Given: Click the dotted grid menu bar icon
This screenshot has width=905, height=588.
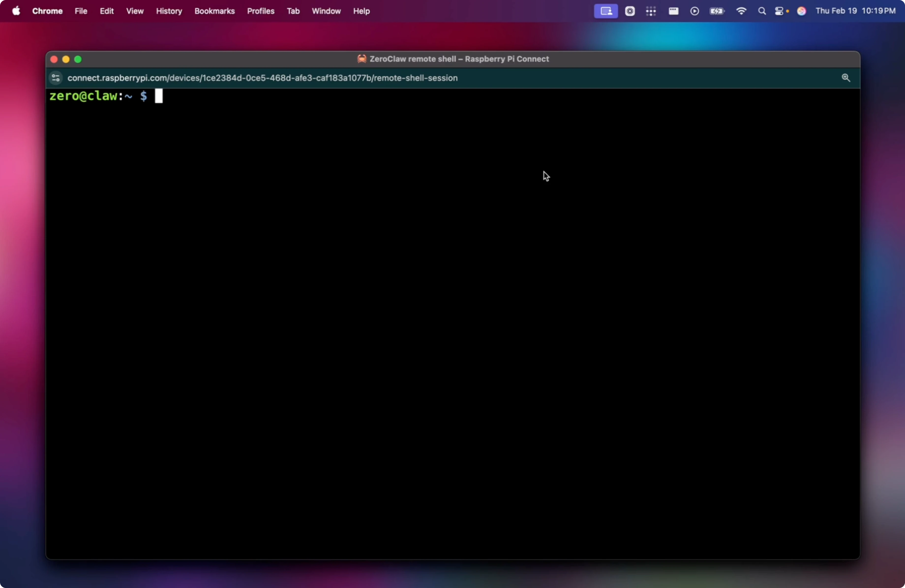Looking at the screenshot, I should [651, 11].
